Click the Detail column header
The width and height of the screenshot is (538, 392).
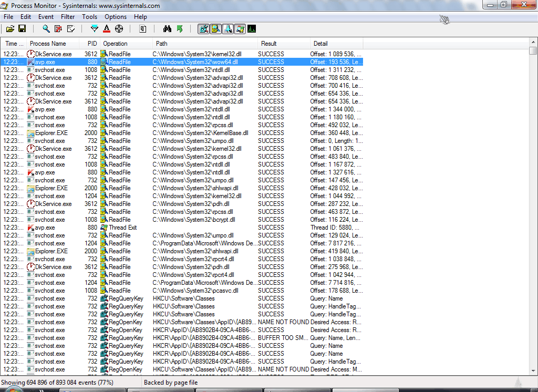[x=337, y=44]
